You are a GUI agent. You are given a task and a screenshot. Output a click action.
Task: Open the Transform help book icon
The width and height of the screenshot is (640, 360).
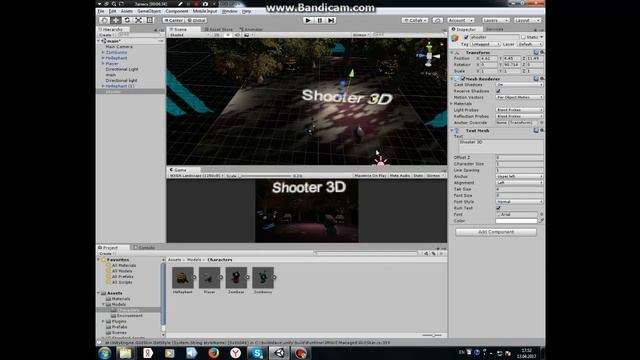tap(536, 53)
